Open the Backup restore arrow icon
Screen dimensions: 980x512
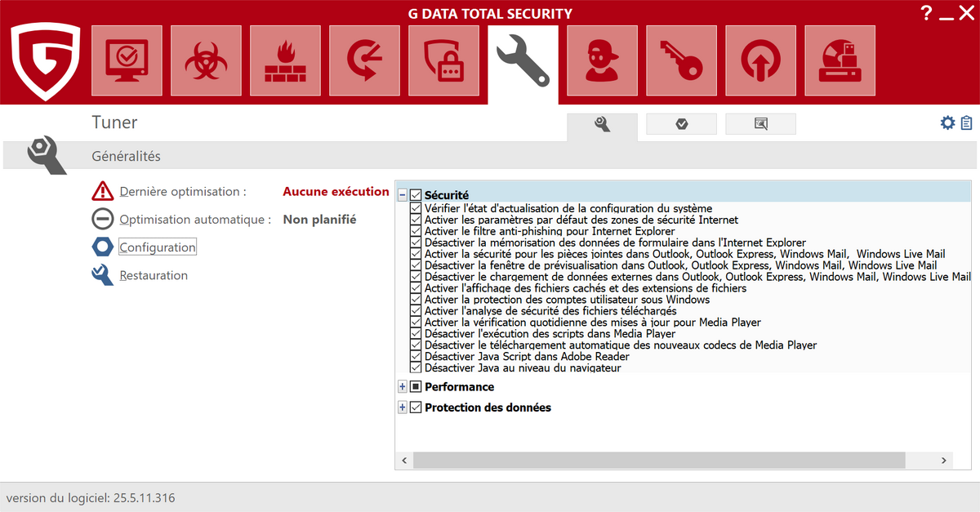point(364,60)
